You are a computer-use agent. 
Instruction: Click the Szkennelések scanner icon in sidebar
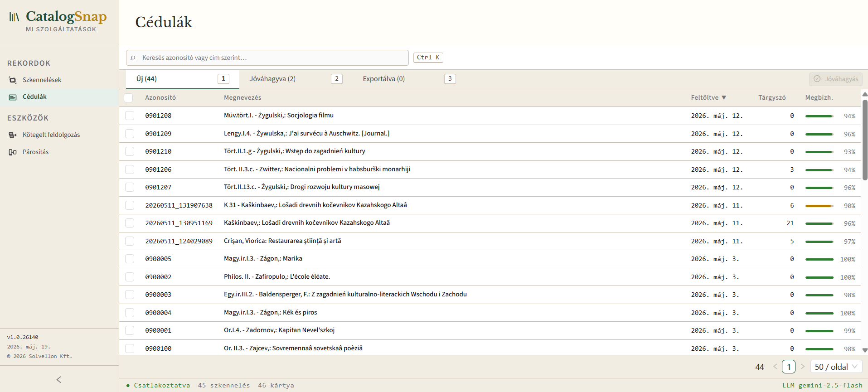click(x=13, y=80)
